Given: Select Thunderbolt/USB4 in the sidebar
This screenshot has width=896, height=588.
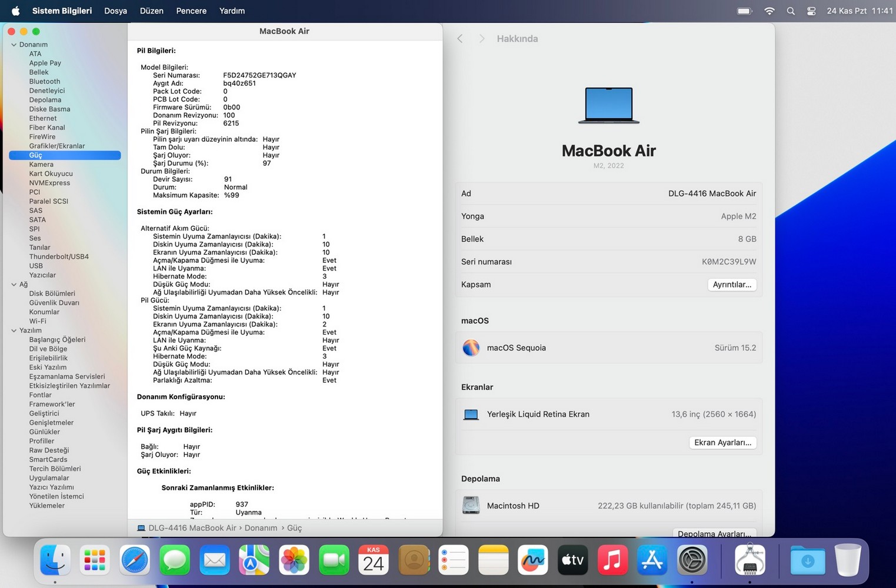Looking at the screenshot, I should click(59, 257).
